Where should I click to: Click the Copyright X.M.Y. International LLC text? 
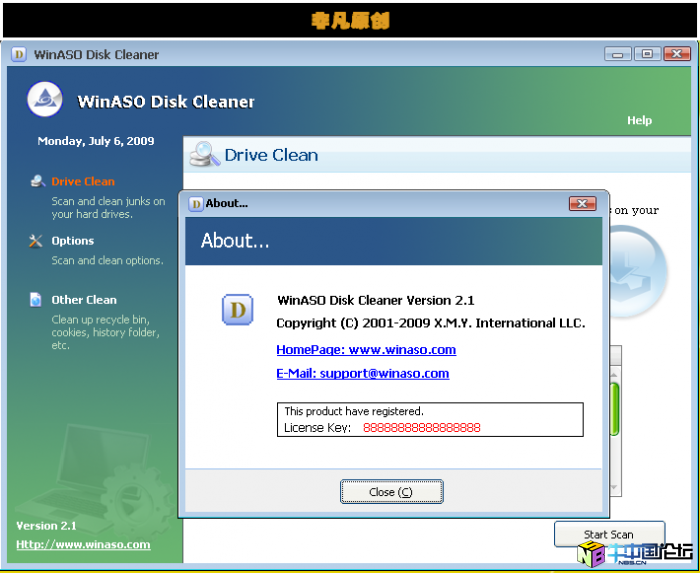[x=431, y=323]
